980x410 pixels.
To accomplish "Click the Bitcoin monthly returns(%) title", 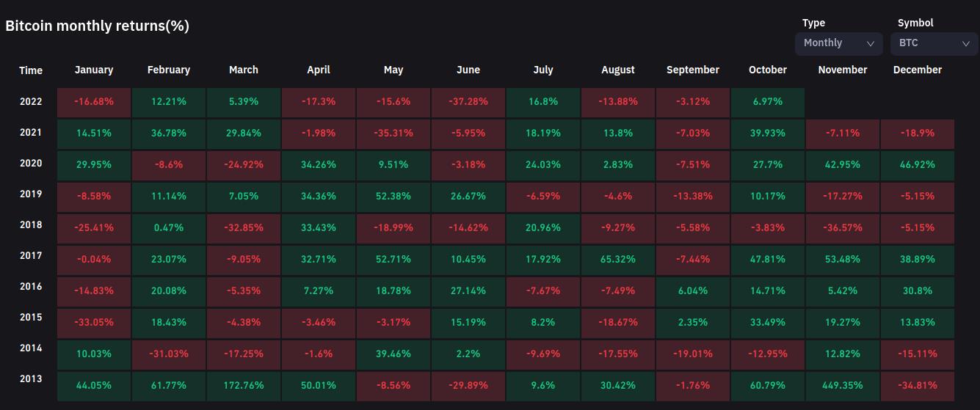I will point(97,26).
